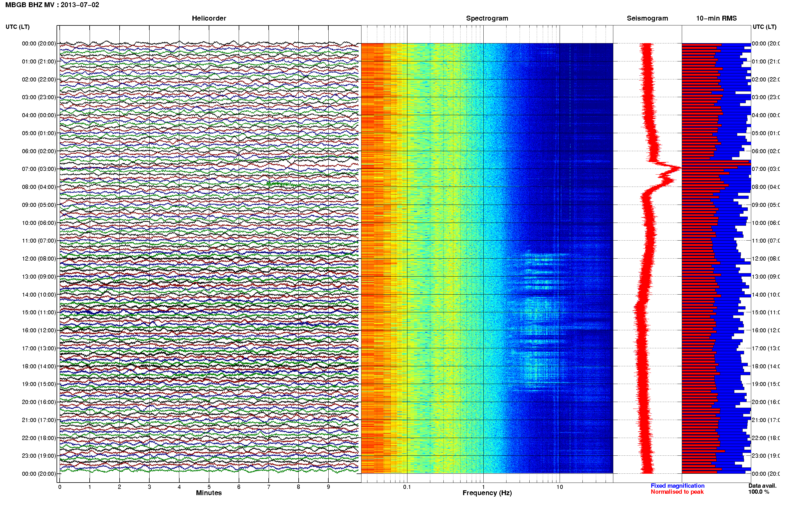Click Minutes axis tick label 0
The image size is (812, 508).
60,487
